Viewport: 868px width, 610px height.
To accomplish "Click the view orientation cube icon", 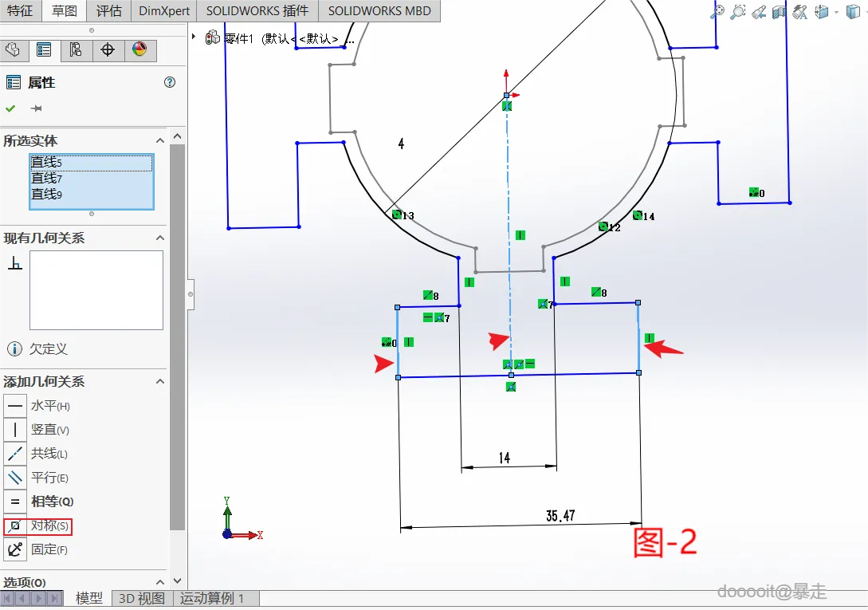I will (x=823, y=12).
